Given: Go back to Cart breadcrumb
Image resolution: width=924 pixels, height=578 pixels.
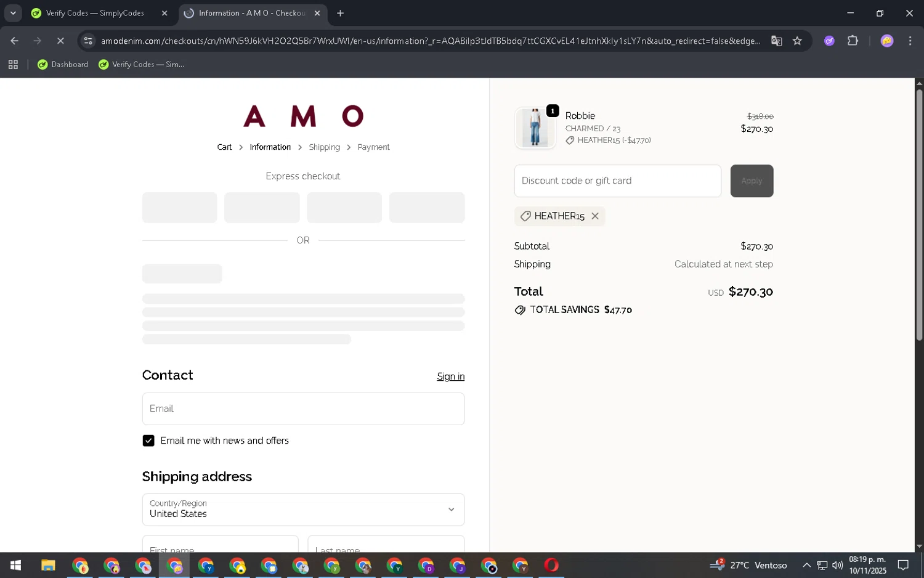Looking at the screenshot, I should coord(224,147).
